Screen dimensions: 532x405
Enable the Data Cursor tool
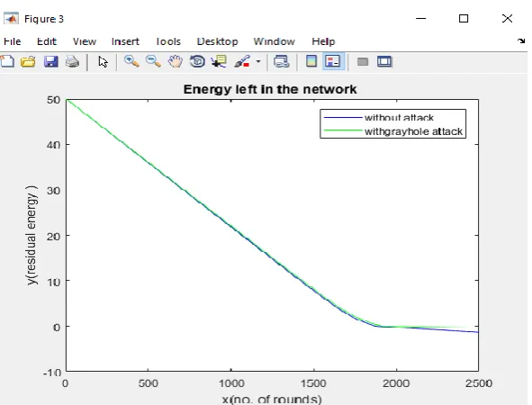pos(219,62)
